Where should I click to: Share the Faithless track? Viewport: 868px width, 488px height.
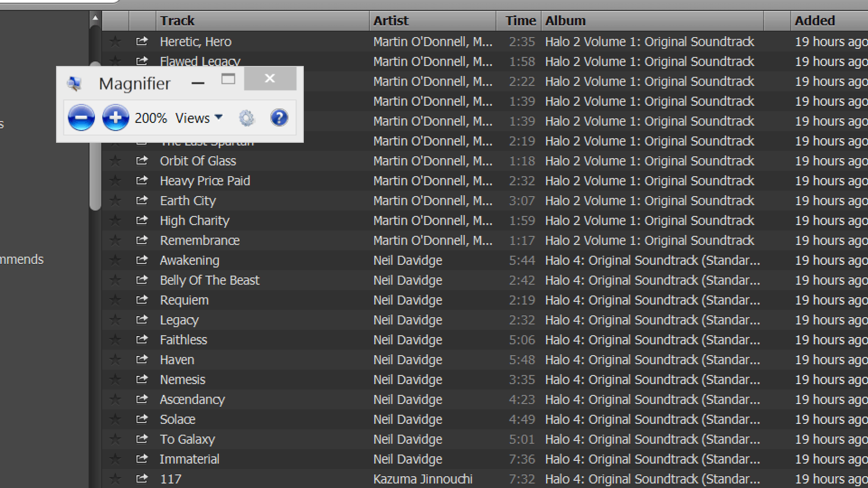tap(142, 339)
